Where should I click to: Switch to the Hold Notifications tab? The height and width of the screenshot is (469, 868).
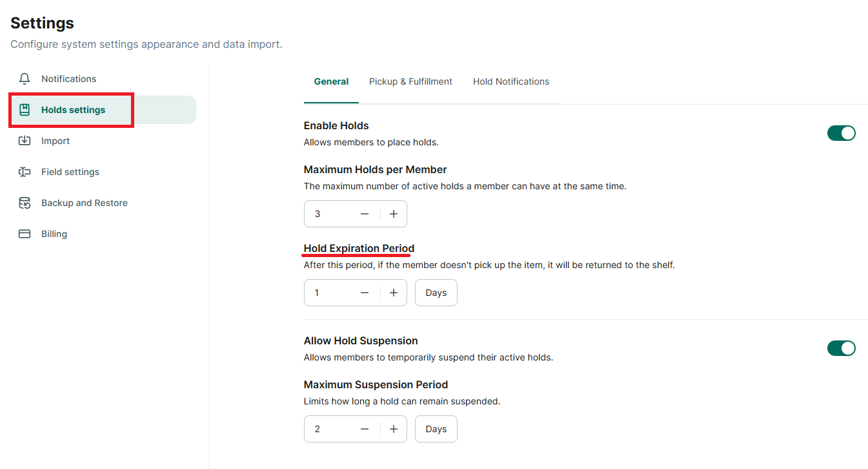(511, 81)
